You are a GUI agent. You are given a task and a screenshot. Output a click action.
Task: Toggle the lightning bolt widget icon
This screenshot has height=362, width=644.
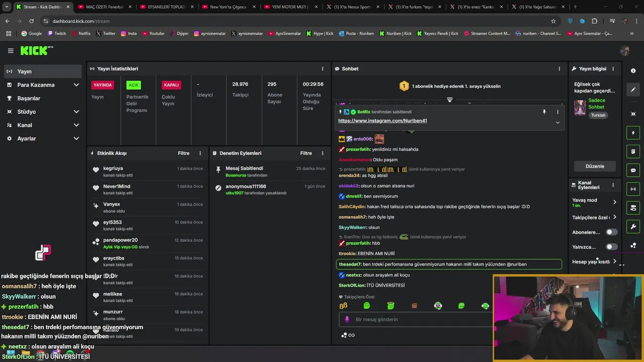point(633,133)
